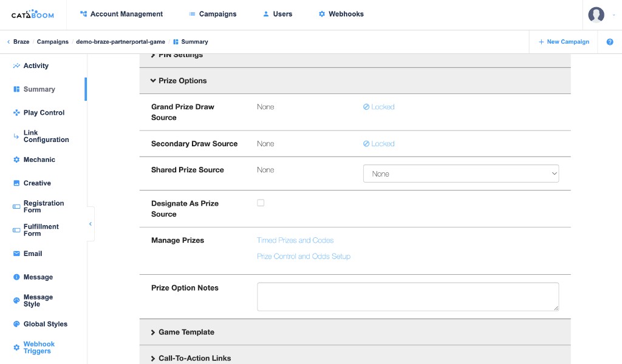Open Timed Prizes and Codes link
622x364 pixels.
pos(295,240)
